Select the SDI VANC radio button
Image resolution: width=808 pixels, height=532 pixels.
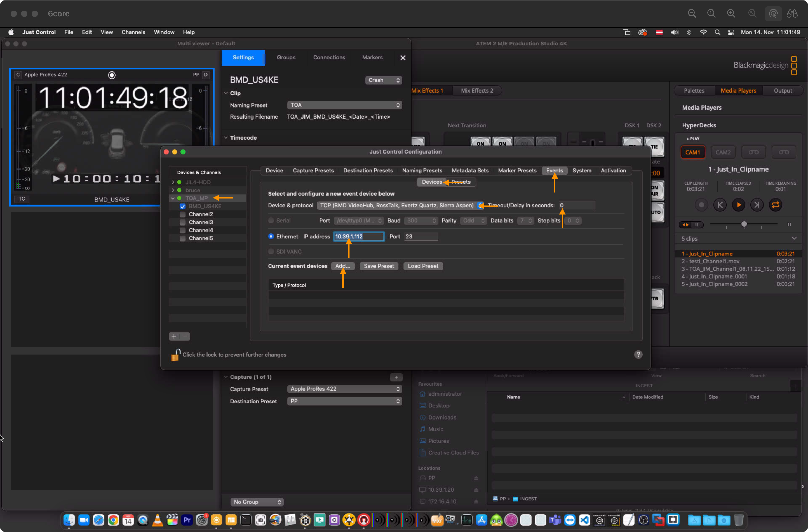pos(271,252)
